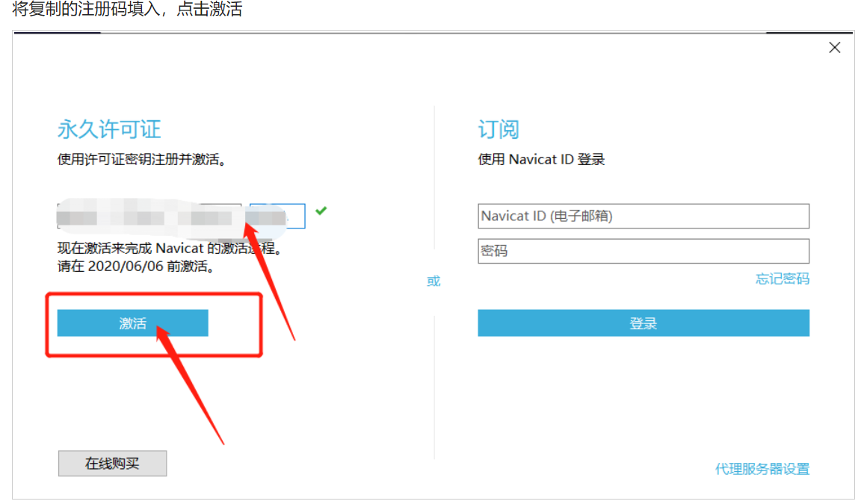Click the 使用 Navicat ID 登录 text
Viewport: 861px width, 504px height.
pyautogui.click(x=541, y=160)
